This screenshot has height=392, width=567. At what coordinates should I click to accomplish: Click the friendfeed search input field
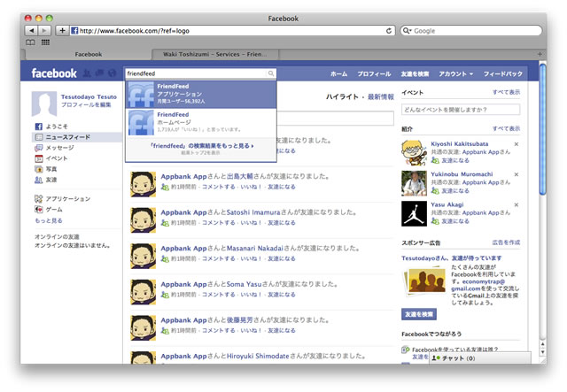(197, 73)
